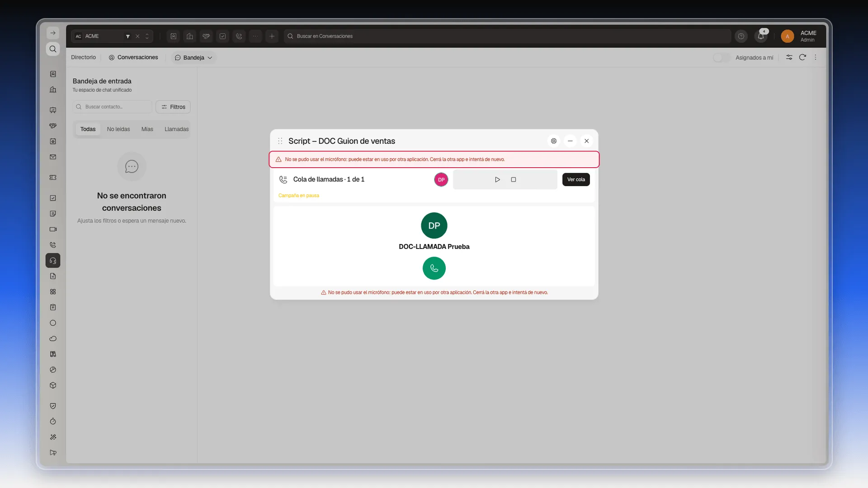The width and height of the screenshot is (868, 488).
Task: Open view settings sliders icon
Action: pyautogui.click(x=789, y=57)
